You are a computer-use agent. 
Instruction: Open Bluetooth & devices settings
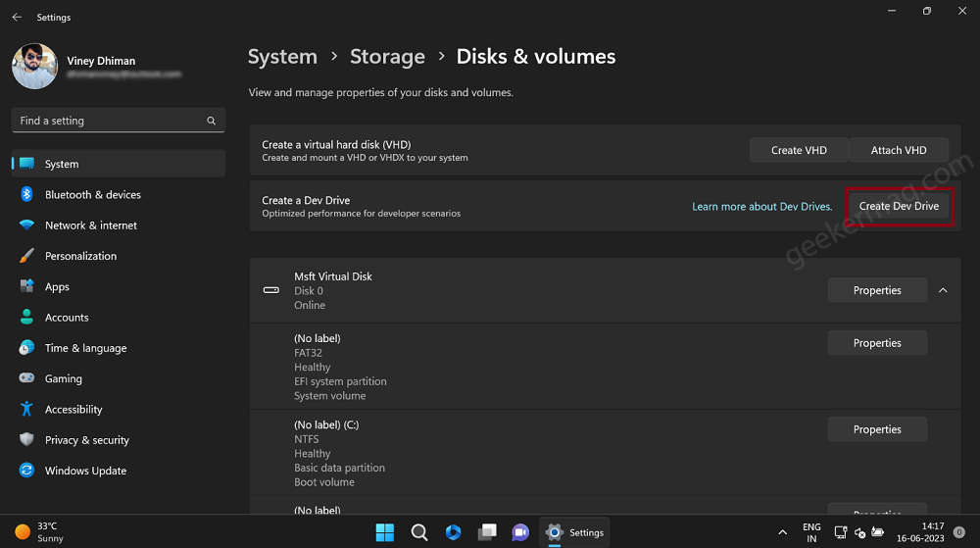(x=119, y=194)
